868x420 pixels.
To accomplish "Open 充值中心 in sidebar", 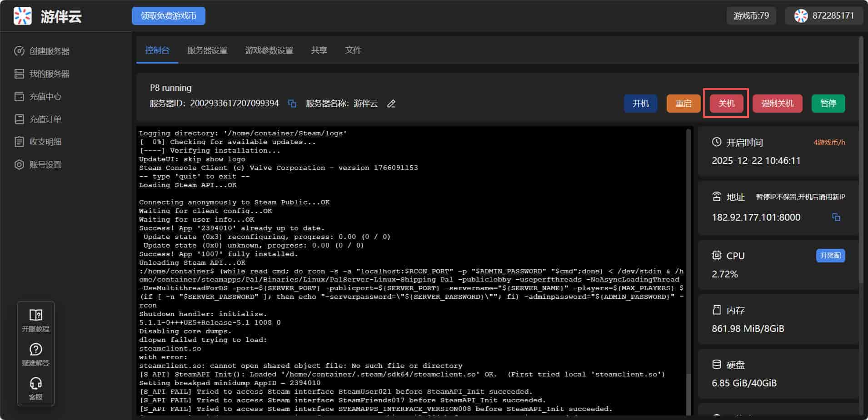I will click(x=45, y=97).
